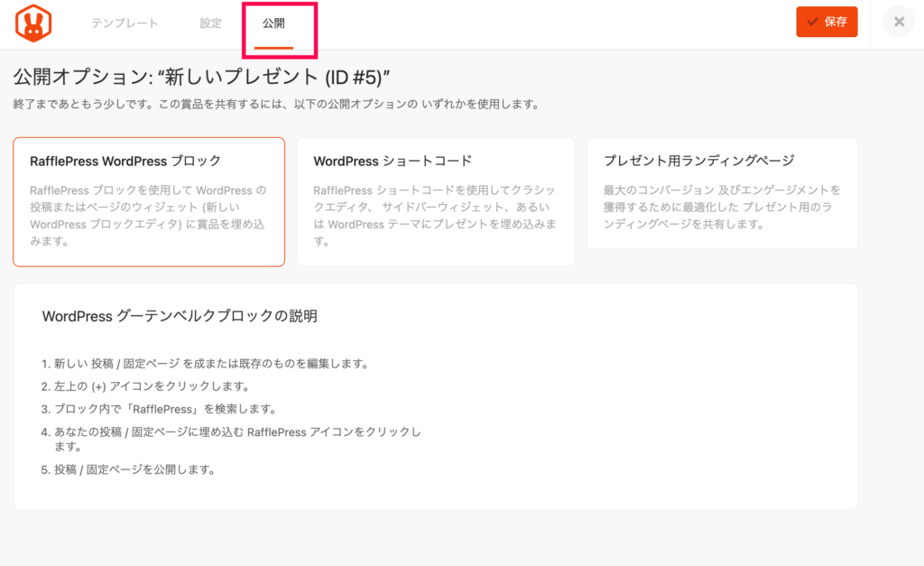
Task: Choose the WordPress ショートコード option card
Action: pyautogui.click(x=436, y=202)
